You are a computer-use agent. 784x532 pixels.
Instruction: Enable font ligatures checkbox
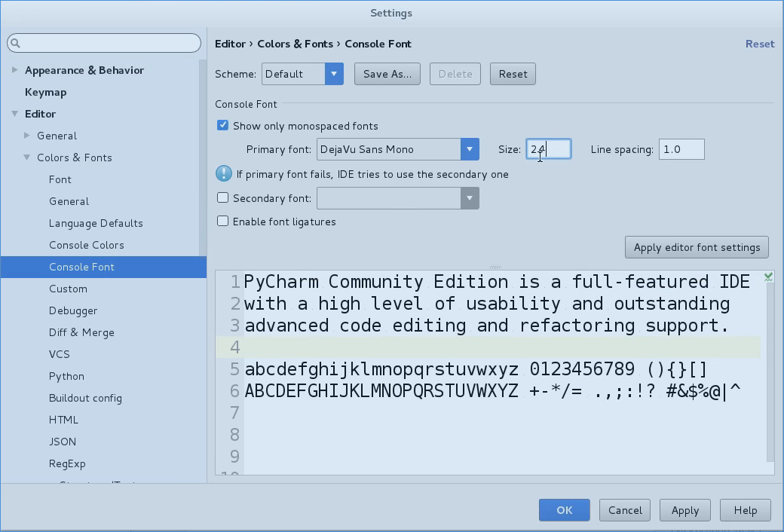tap(222, 221)
